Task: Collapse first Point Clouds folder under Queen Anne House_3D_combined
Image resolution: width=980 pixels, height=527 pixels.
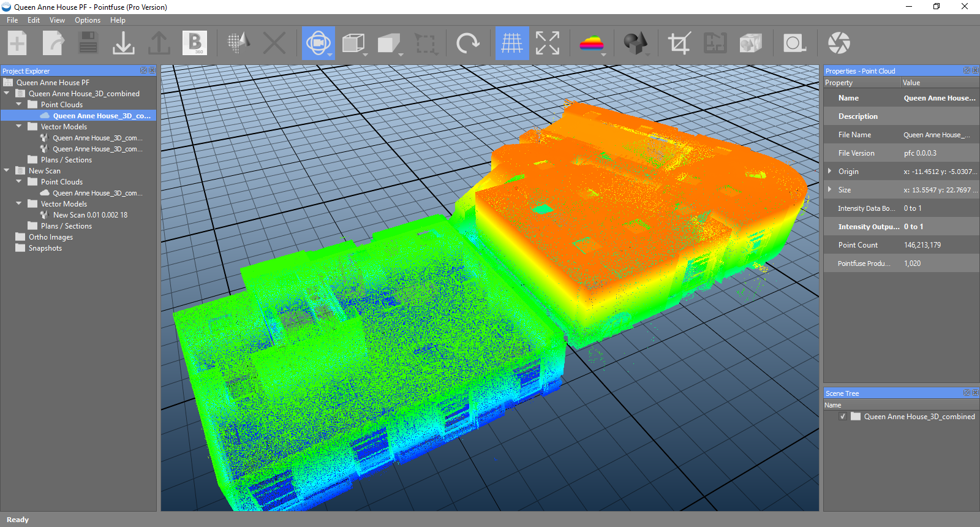Action: (x=19, y=104)
